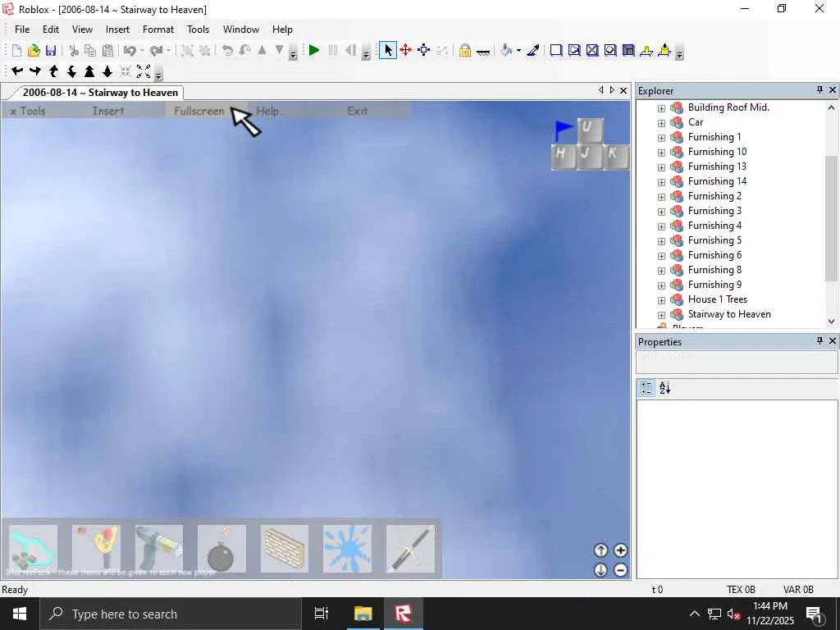Click the Paste clipboard icon
Image resolution: width=840 pixels, height=630 pixels.
(107, 50)
